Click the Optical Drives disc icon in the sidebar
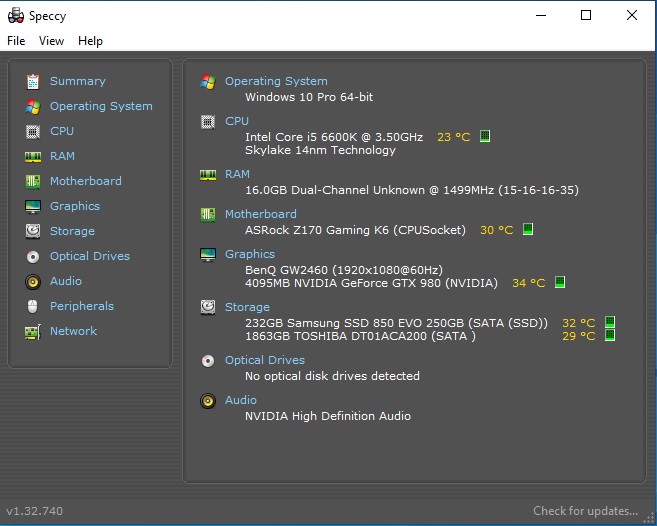657x526 pixels. [33, 256]
